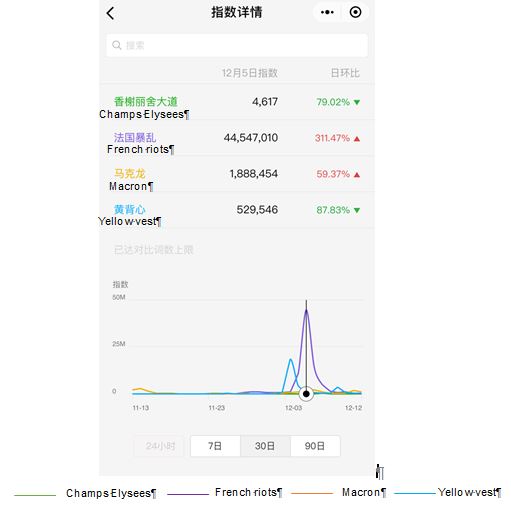511x506 pixels.
Task: Click the Yellow vest legend line swatch
Action: tap(415, 493)
